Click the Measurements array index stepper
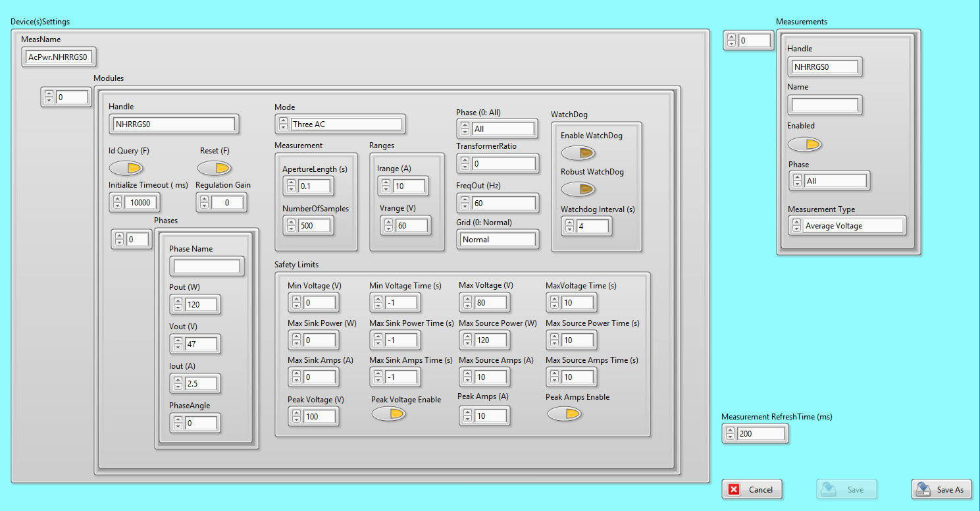The width and height of the screenshot is (980, 511). [x=732, y=41]
